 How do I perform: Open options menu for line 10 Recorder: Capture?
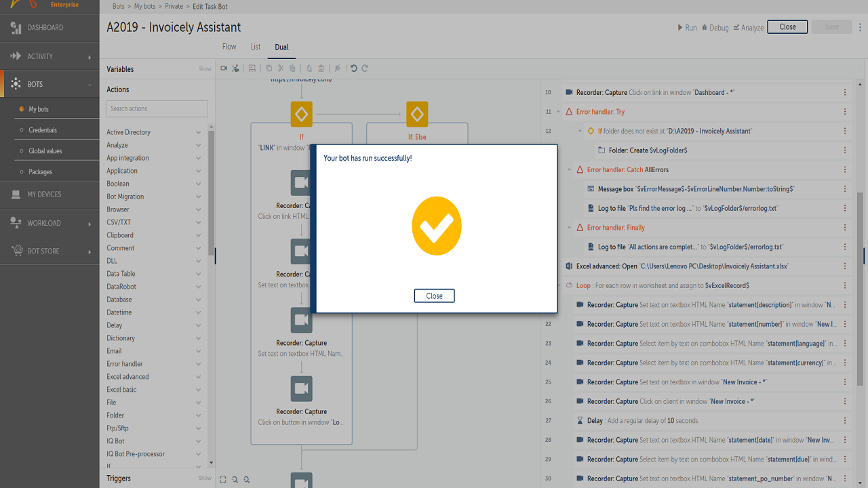point(845,93)
